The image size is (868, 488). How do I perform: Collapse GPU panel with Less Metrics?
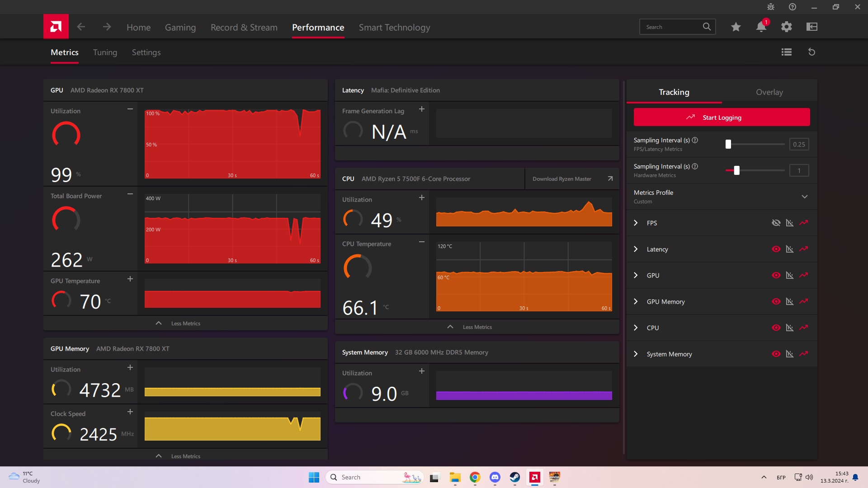(x=185, y=324)
